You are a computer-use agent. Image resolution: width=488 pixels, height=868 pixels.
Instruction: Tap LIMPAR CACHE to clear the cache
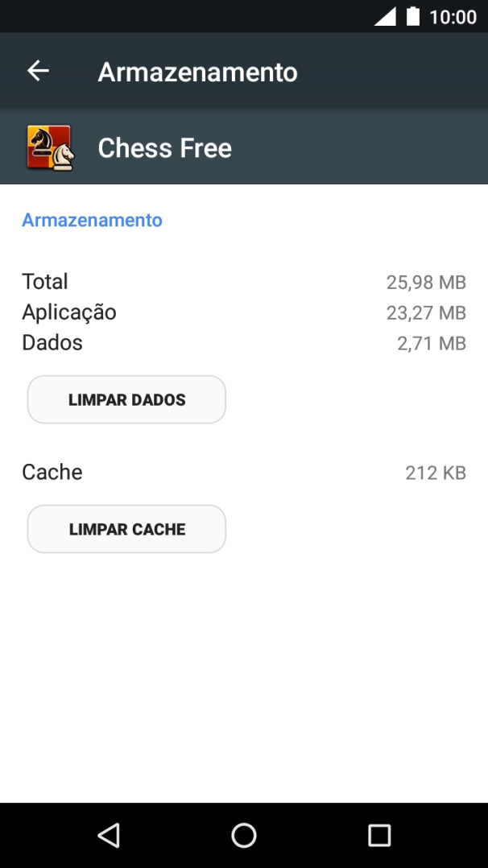tap(126, 529)
